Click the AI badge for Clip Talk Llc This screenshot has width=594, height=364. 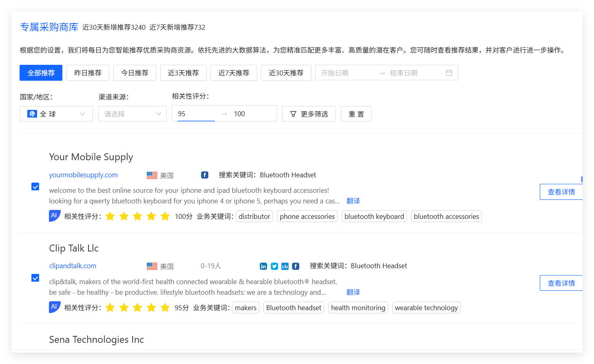tap(55, 307)
